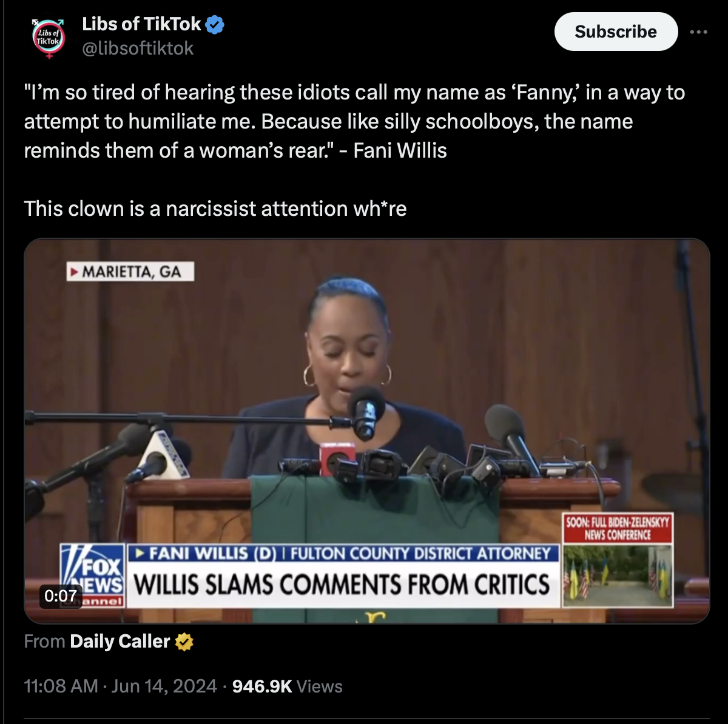Click the Fani Willis Fulton County District Attorney chyron
Screen dimensions: 728x724
(343, 554)
